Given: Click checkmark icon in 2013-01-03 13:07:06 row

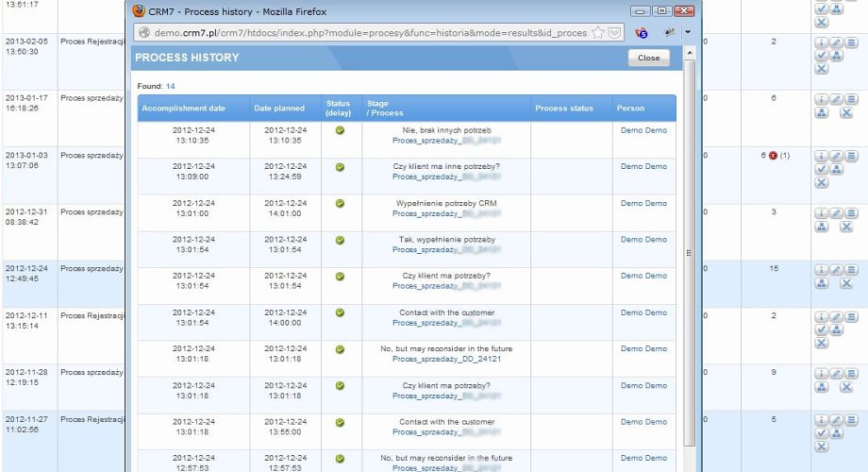Looking at the screenshot, I should click(821, 170).
